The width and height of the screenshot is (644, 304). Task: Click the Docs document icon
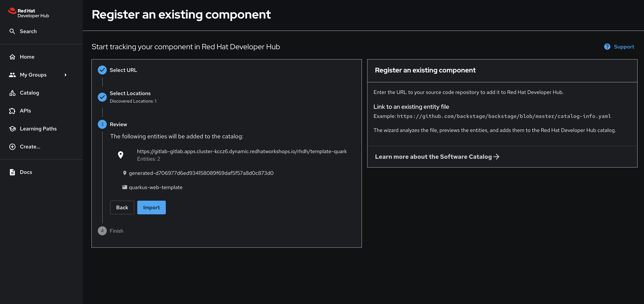pos(12,172)
